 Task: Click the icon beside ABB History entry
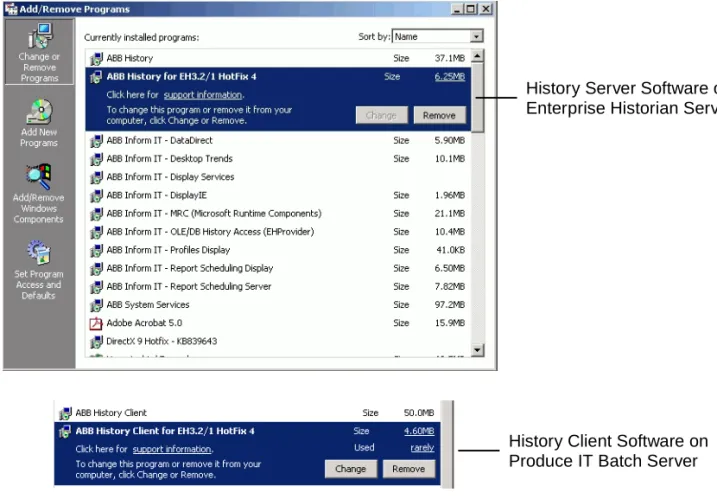[96, 59]
